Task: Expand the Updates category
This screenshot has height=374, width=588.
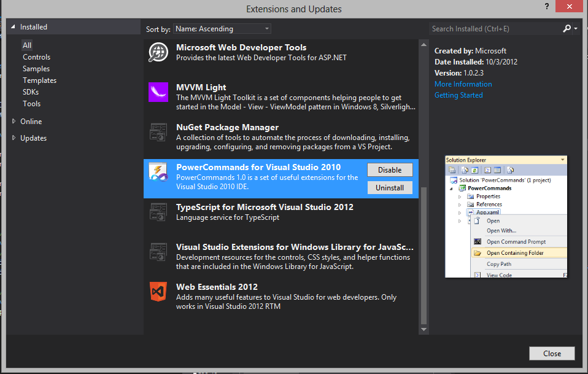Action: pos(14,138)
